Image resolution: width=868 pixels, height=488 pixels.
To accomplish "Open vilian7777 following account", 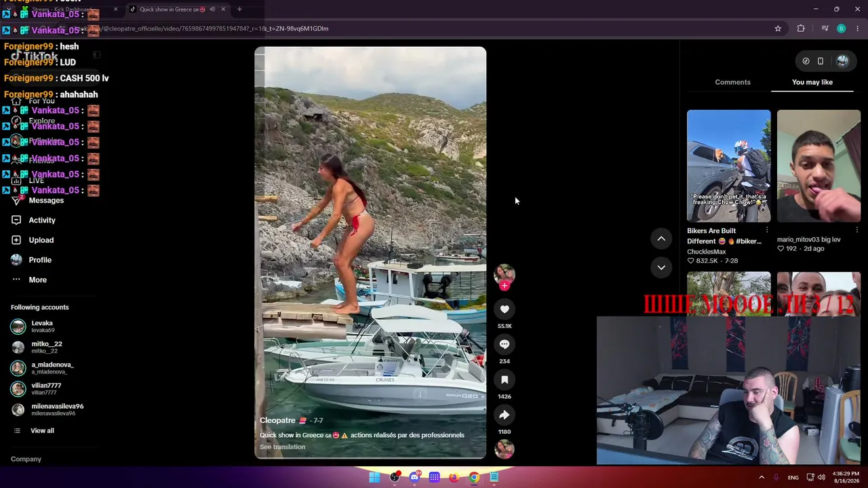I will tap(46, 388).
